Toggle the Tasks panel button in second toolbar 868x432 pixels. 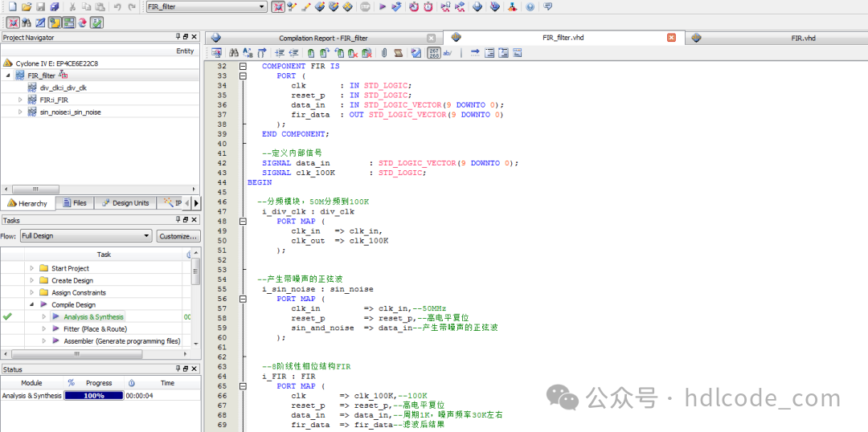(68, 22)
